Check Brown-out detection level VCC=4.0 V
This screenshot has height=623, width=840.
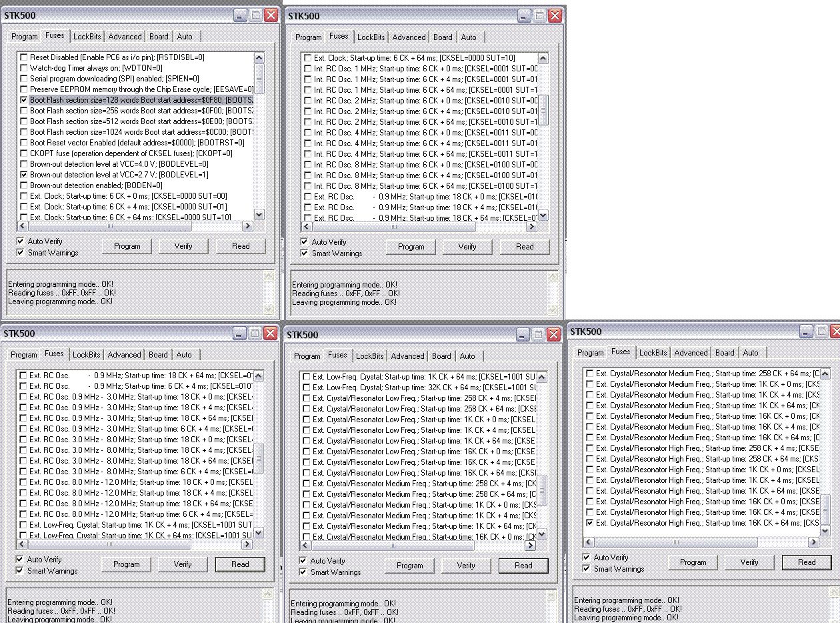click(x=24, y=164)
